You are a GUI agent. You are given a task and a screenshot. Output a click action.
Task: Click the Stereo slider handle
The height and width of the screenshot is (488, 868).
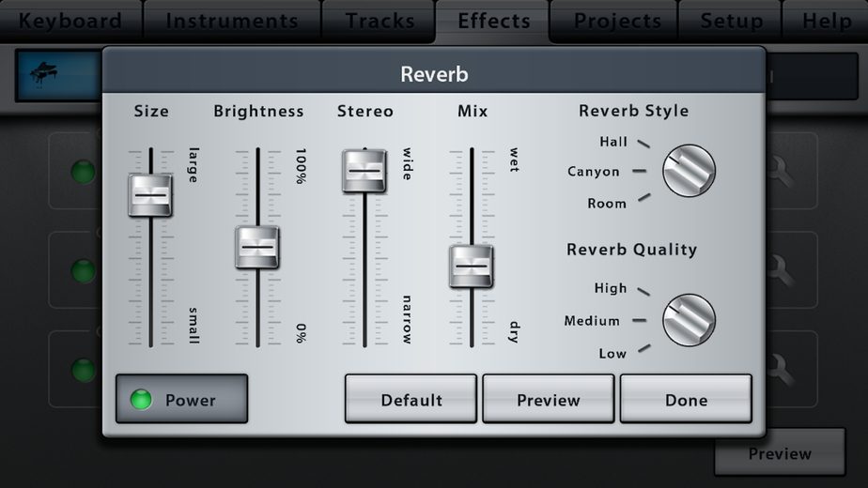(364, 171)
